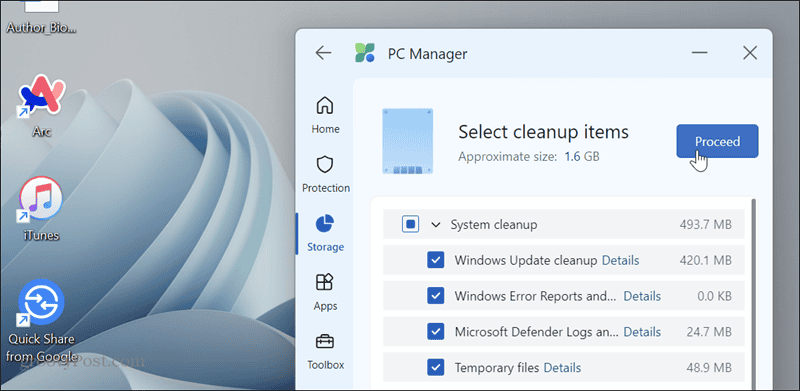Select Quick Share from Google shortcut
Screen dimensions: 800x391
41,321
